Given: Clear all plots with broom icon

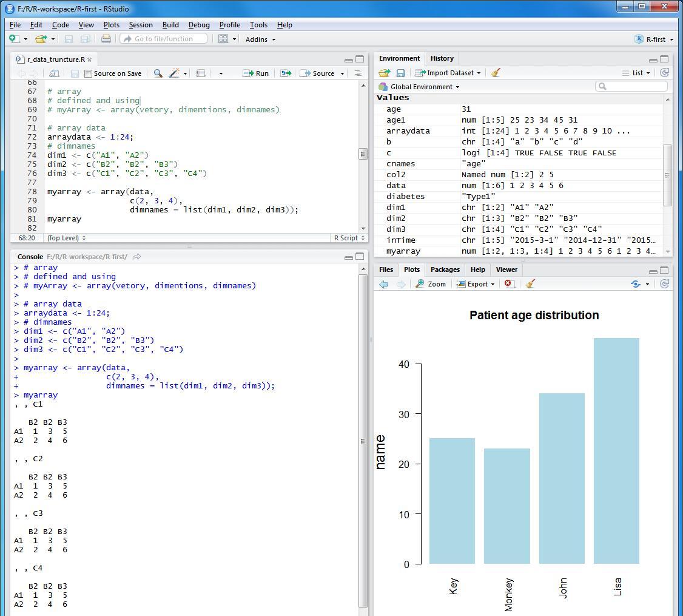Looking at the screenshot, I should tap(530, 284).
